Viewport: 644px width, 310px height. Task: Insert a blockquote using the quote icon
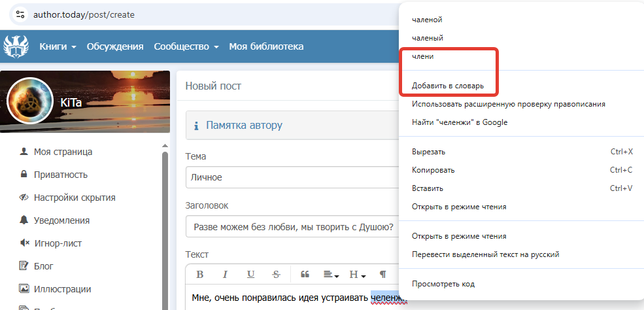pos(305,274)
